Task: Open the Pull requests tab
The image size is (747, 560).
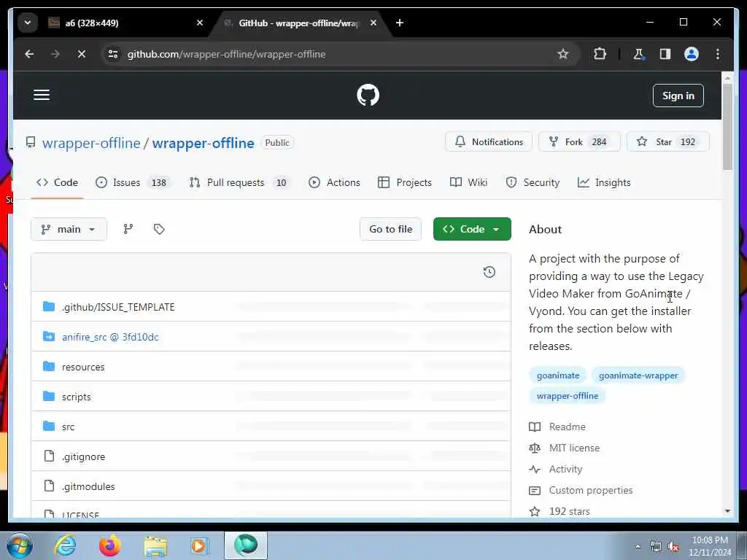Action: pyautogui.click(x=241, y=182)
